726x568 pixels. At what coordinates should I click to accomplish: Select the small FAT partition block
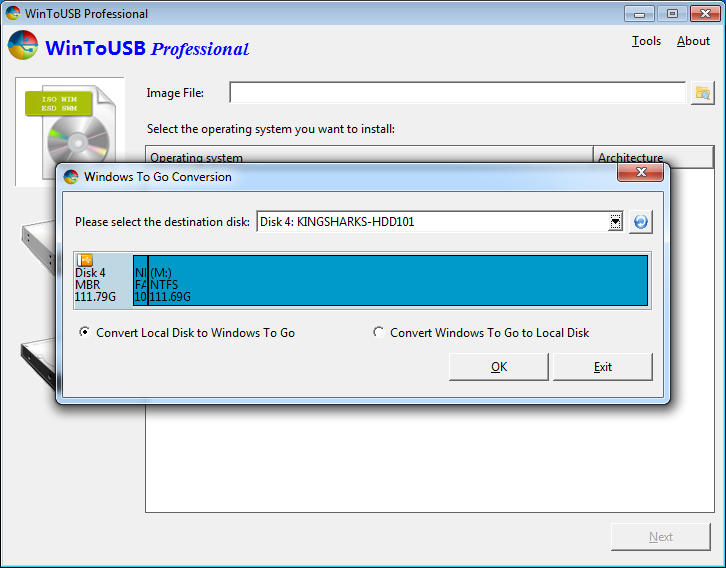click(x=140, y=281)
